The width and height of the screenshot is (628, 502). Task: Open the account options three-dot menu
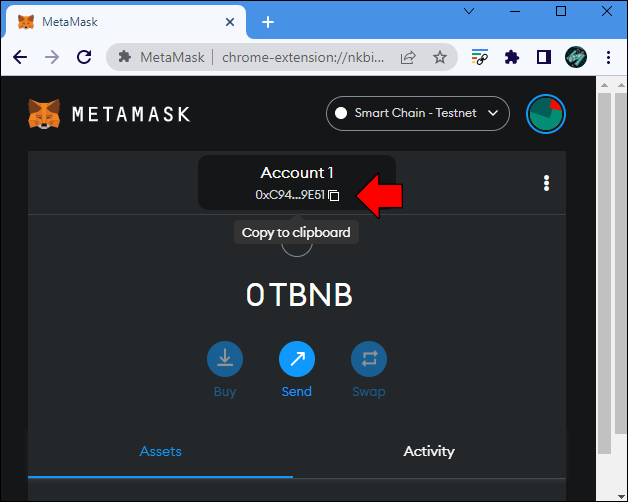546,183
